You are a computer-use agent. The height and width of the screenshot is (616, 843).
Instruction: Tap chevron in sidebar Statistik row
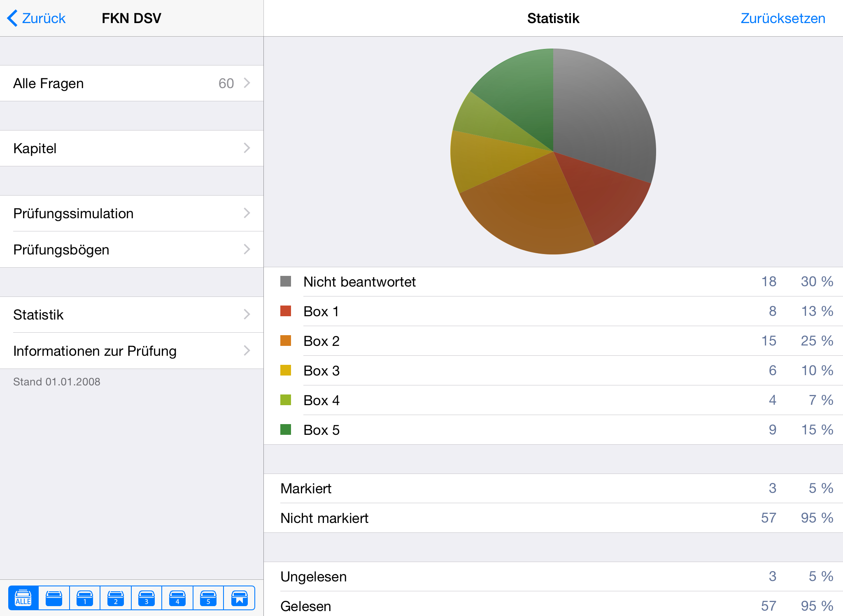[247, 315]
